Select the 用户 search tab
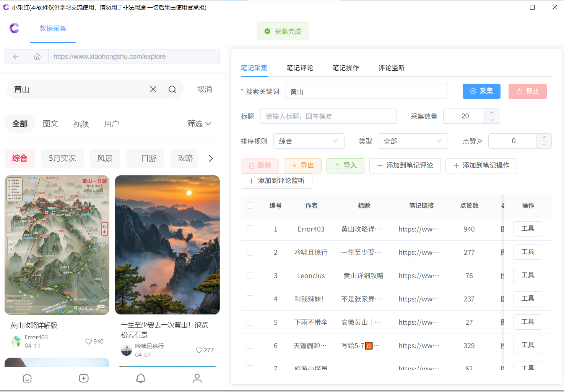This screenshot has width=564, height=392. coord(112,124)
